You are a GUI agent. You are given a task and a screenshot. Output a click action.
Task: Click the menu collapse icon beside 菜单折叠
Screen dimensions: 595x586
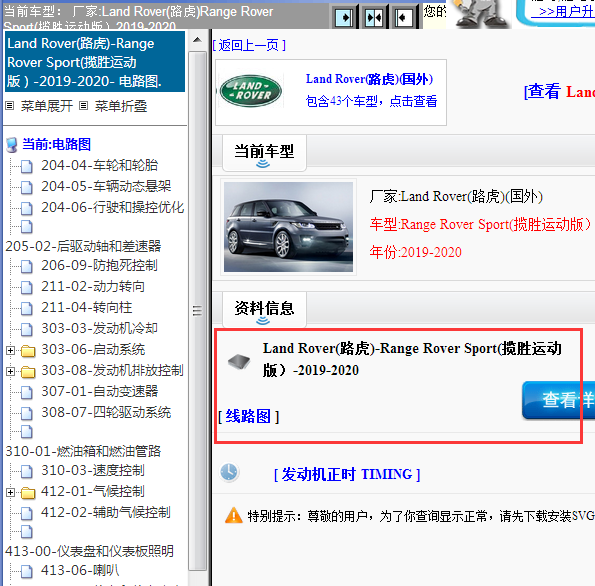click(x=83, y=106)
